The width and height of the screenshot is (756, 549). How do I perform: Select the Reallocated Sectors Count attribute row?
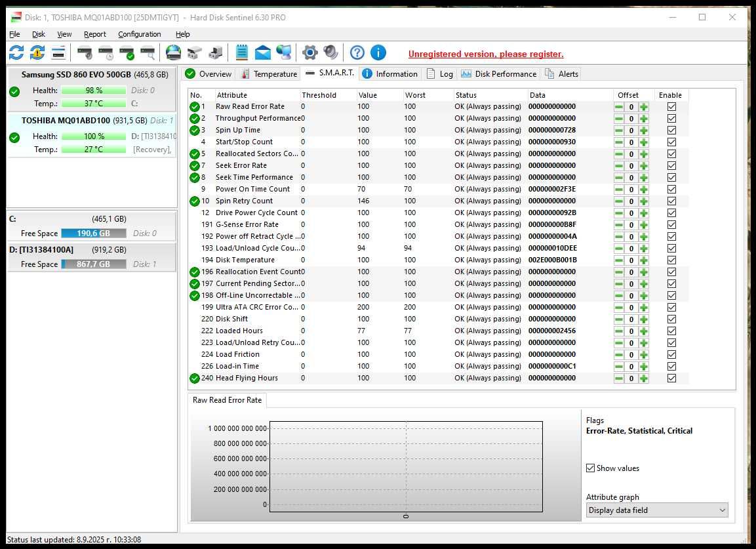(438, 154)
